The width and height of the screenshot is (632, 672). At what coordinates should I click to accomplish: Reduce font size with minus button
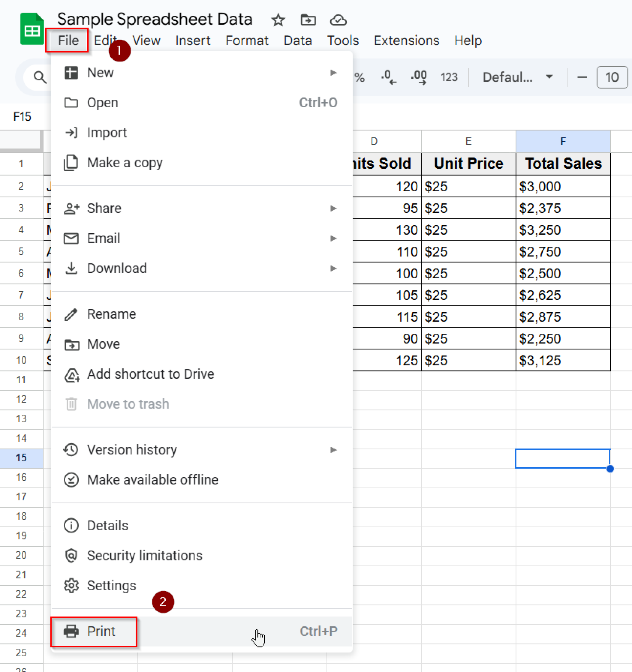pos(582,77)
